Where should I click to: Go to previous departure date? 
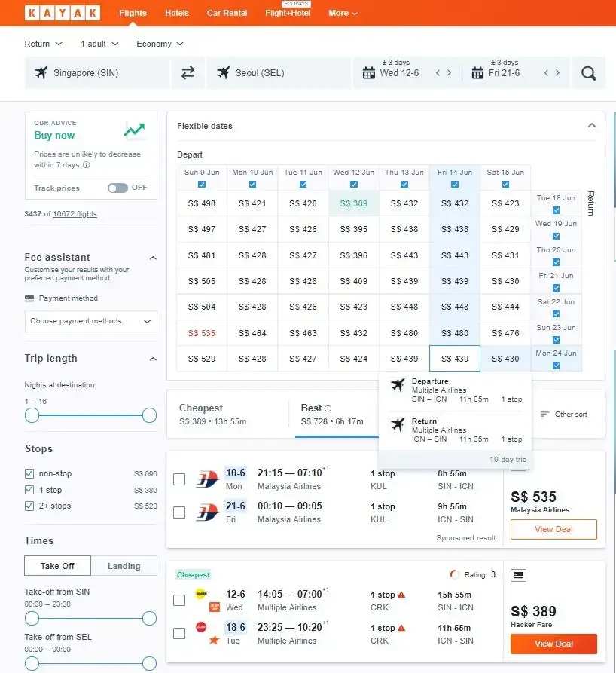pos(438,73)
